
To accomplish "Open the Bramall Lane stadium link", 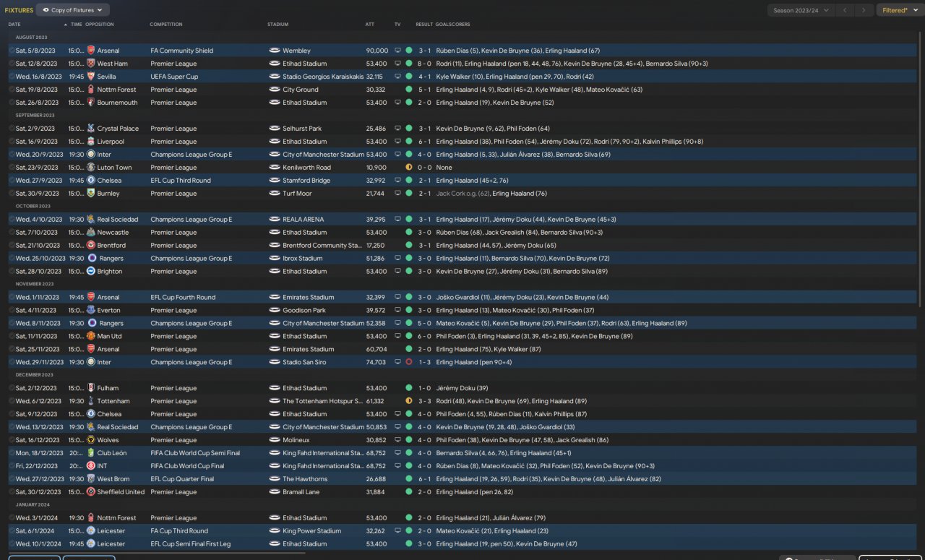I will [x=302, y=493].
